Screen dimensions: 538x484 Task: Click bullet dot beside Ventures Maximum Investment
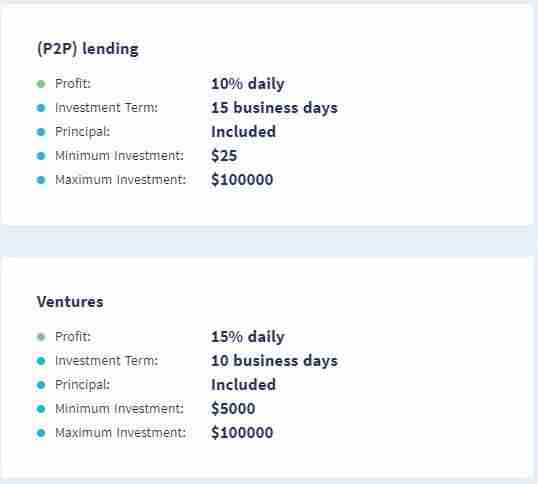[x=41, y=433]
